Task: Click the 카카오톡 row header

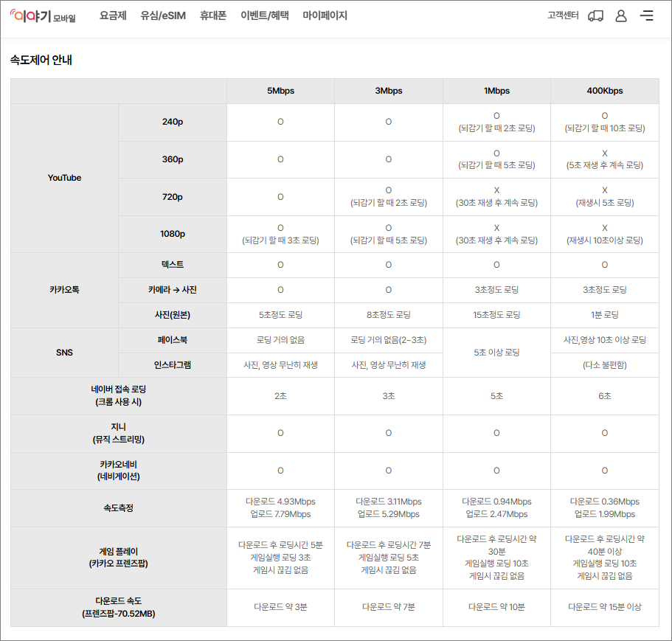Action: (64, 290)
